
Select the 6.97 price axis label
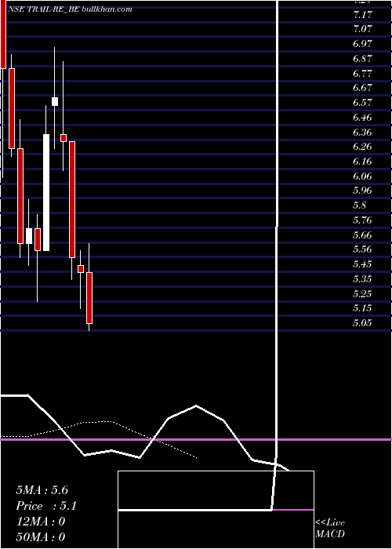pos(363,44)
